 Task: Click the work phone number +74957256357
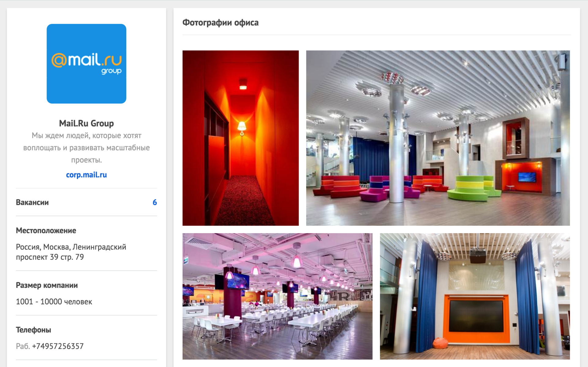(58, 346)
